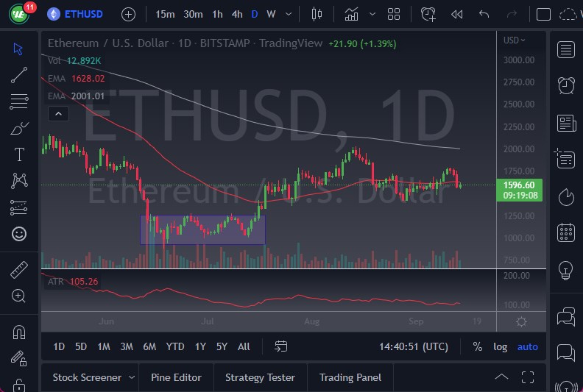This screenshot has width=583, height=392.
Task: Open the Fibonacci and Gann tools
Action: (18, 101)
